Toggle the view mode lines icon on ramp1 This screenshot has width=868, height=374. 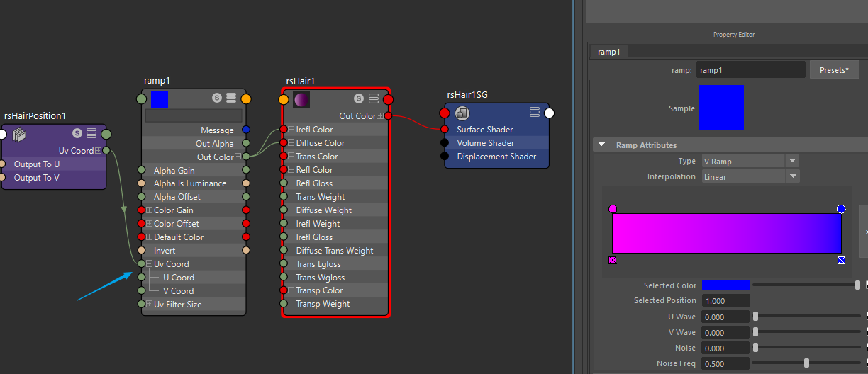(x=231, y=98)
